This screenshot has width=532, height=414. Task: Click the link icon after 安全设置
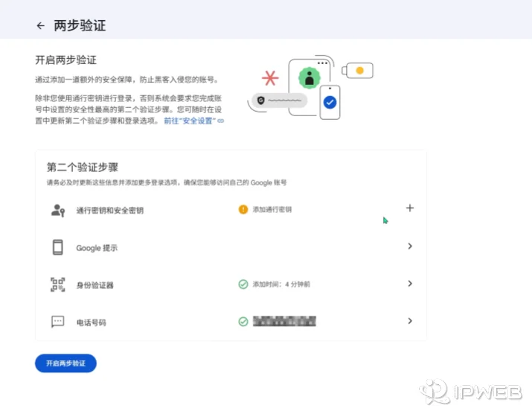(x=221, y=121)
